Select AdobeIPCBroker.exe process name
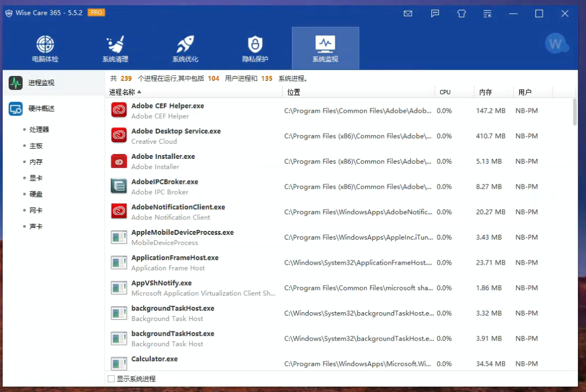Image resolution: width=586 pixels, height=392 pixels. (x=164, y=182)
